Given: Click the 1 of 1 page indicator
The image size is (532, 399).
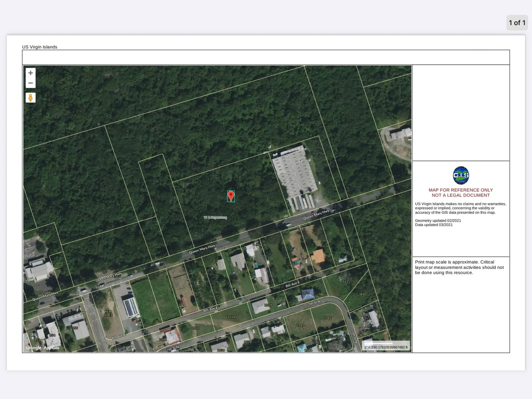Looking at the screenshot, I should click(517, 23).
